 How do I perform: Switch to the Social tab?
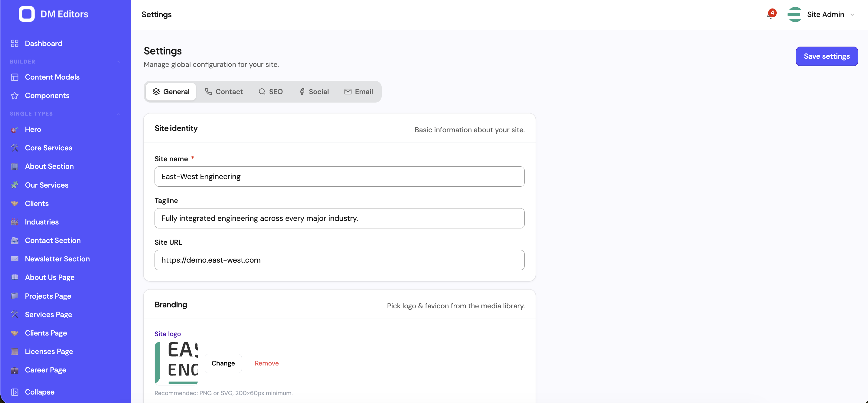click(314, 92)
